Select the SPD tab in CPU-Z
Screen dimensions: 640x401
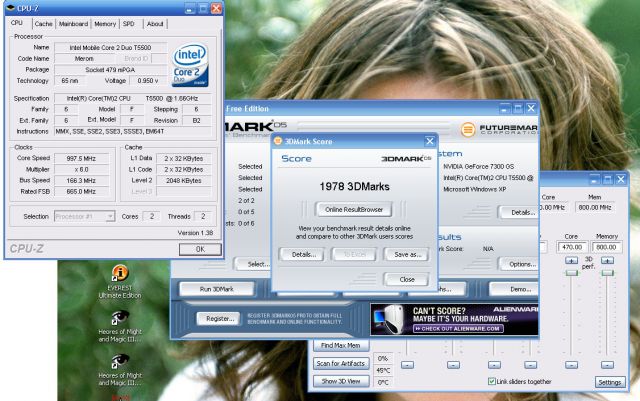pos(129,24)
